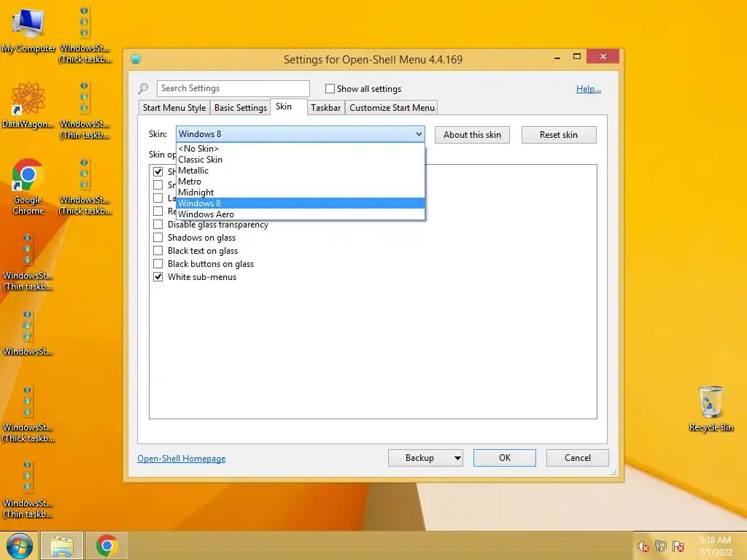Open the Start button on the taskbar
The image size is (747, 560).
[20, 545]
